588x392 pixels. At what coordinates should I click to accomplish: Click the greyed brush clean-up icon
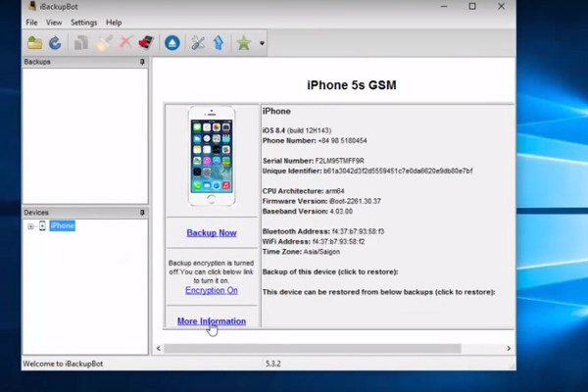pos(104,43)
